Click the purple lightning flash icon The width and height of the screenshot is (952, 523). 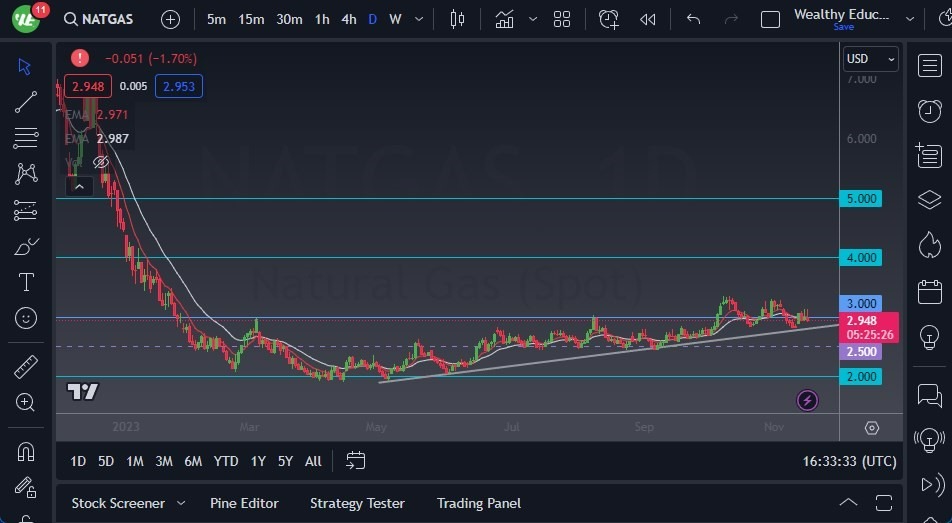point(807,400)
